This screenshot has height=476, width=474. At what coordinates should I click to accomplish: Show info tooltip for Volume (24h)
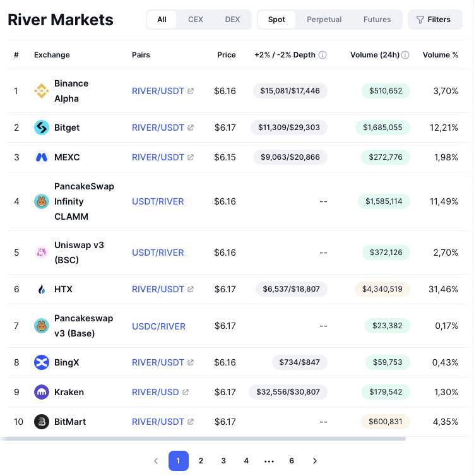pyautogui.click(x=405, y=55)
